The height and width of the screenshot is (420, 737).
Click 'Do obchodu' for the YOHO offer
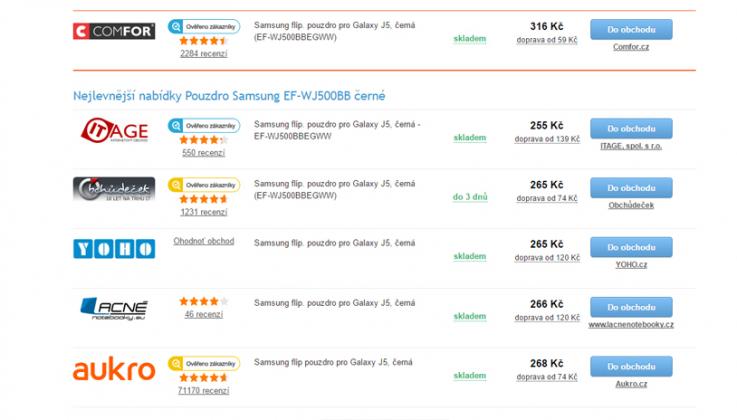[x=631, y=247]
